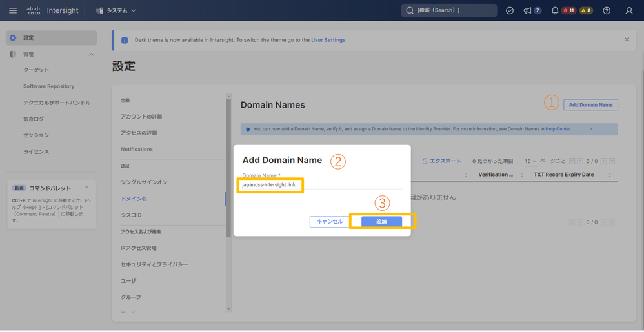
Task: Click the エクスポート export button
Action: [441, 161]
